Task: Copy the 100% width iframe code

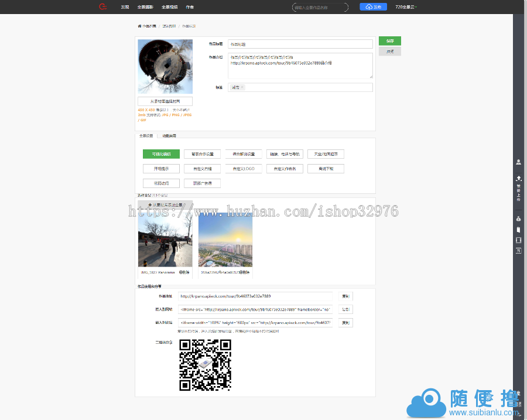Action: (x=345, y=323)
